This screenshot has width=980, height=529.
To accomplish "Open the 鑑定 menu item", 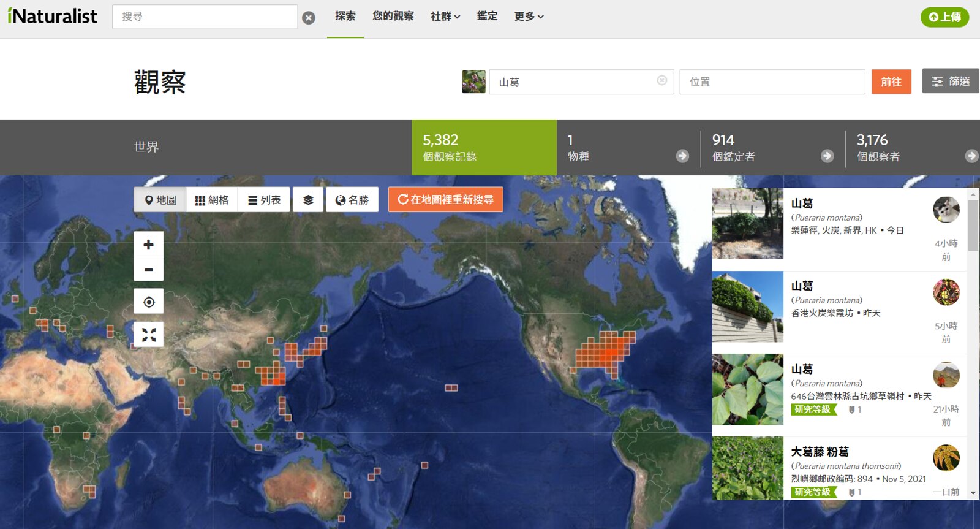I will coord(488,16).
